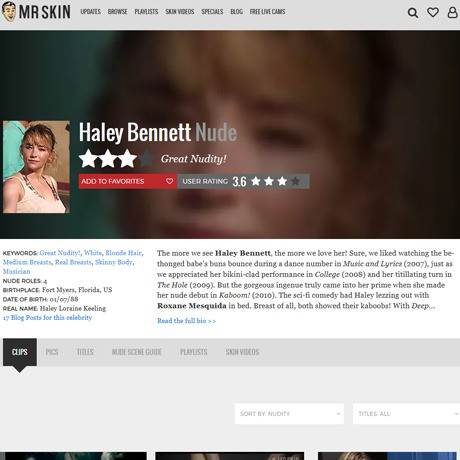Open the Blog menu item

(x=236, y=12)
